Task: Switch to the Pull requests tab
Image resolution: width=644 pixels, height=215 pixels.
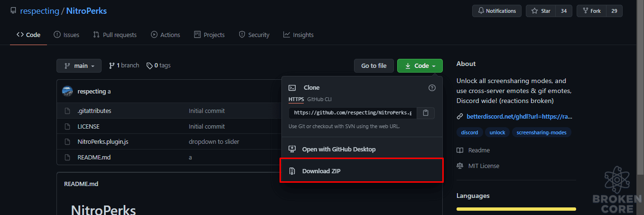Action: coord(115,35)
